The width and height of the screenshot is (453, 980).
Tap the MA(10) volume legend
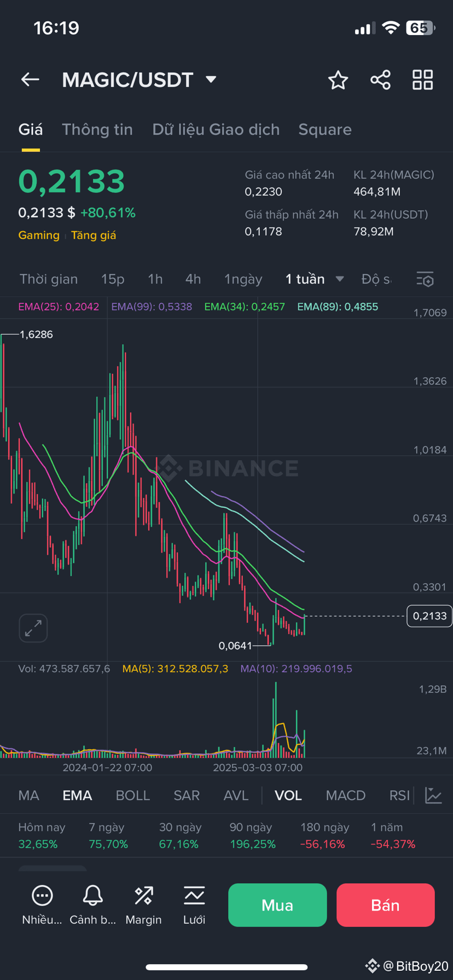[296, 668]
